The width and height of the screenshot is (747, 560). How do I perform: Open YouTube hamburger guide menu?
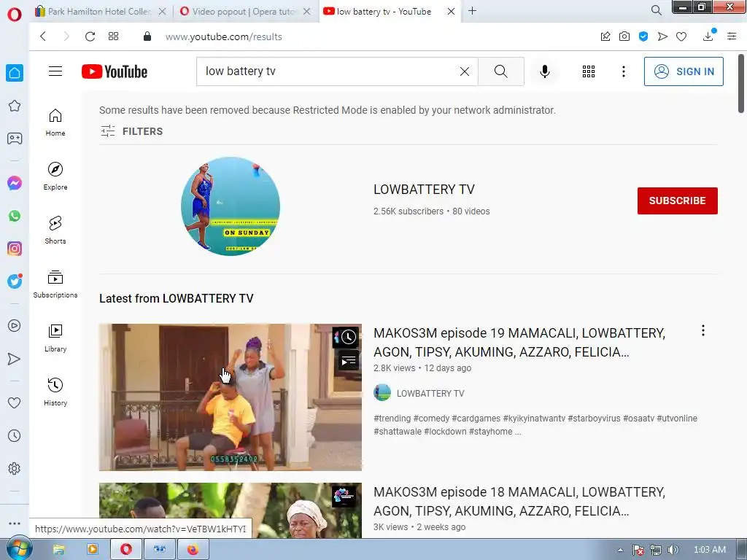[x=55, y=71]
